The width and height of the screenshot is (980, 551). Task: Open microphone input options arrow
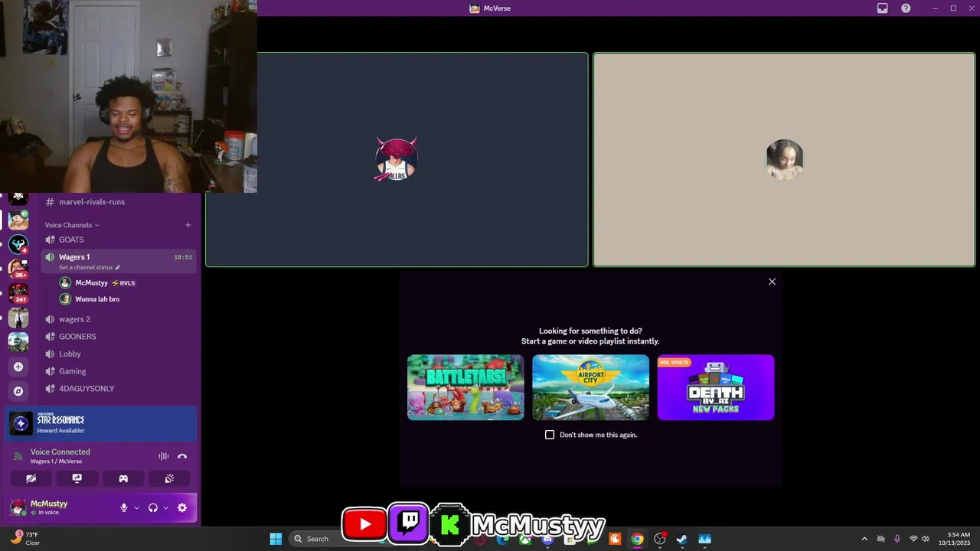[x=137, y=507]
